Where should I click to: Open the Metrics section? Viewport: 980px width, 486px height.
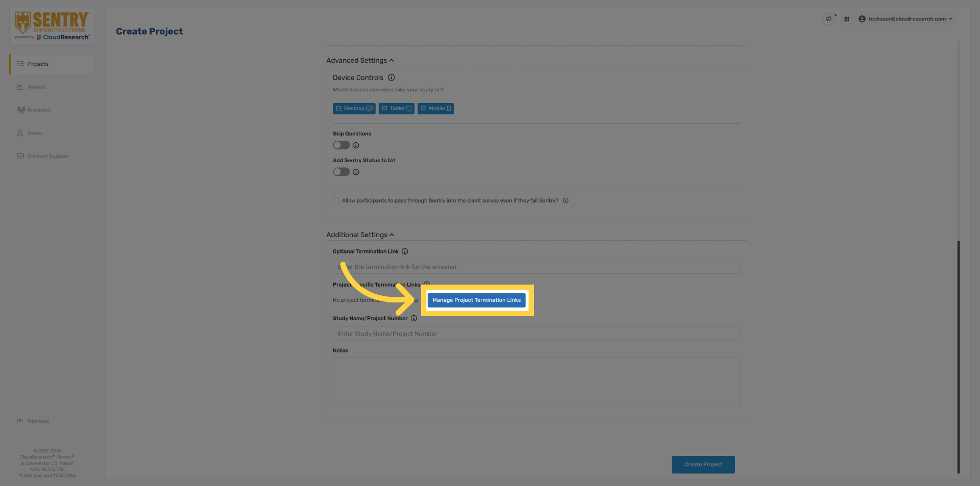20,87
